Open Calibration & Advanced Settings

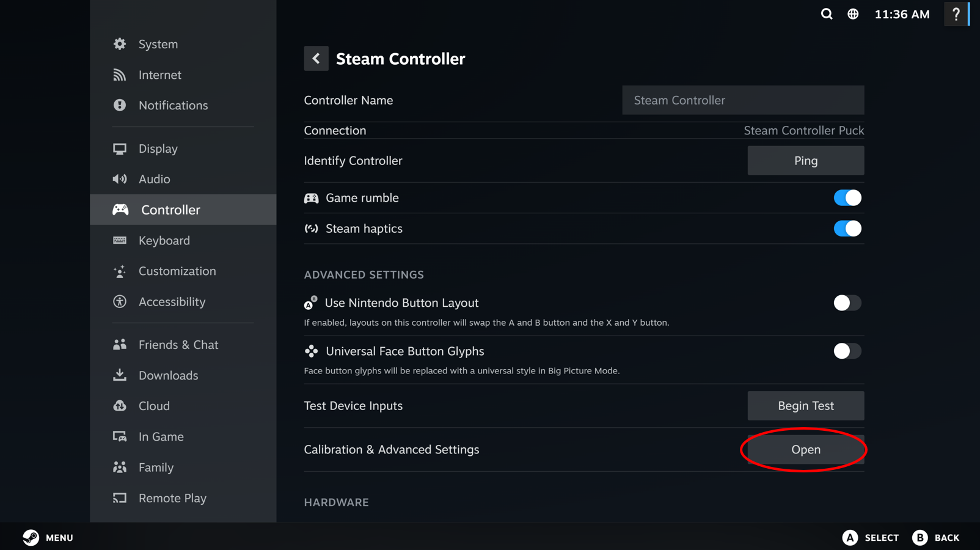point(806,450)
